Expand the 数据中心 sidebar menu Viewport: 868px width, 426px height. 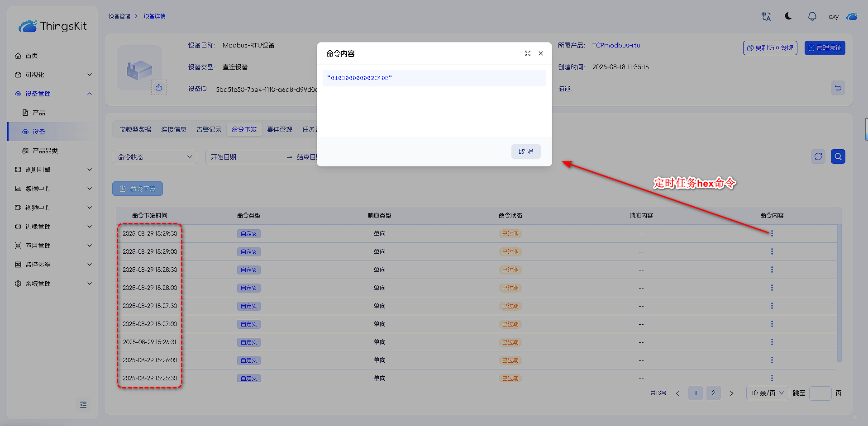coord(53,189)
